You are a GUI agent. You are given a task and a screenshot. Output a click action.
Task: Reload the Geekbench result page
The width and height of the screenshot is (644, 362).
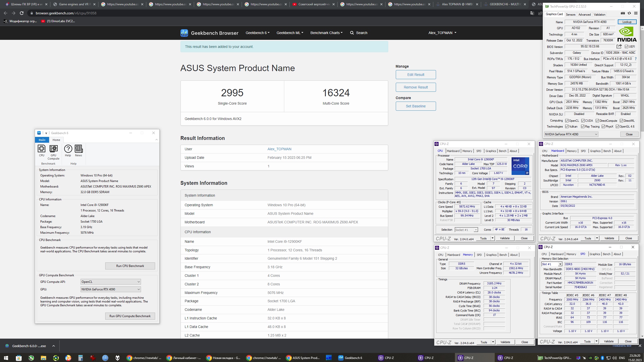[22, 13]
